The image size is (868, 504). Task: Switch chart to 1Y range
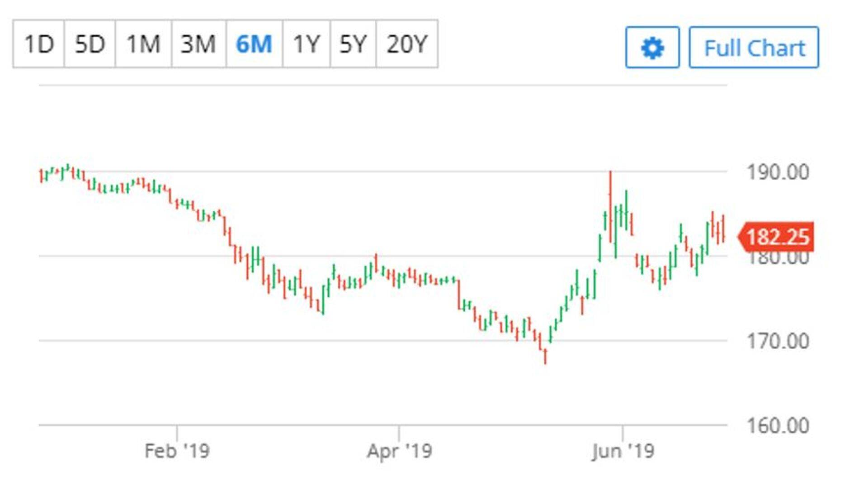tap(306, 44)
